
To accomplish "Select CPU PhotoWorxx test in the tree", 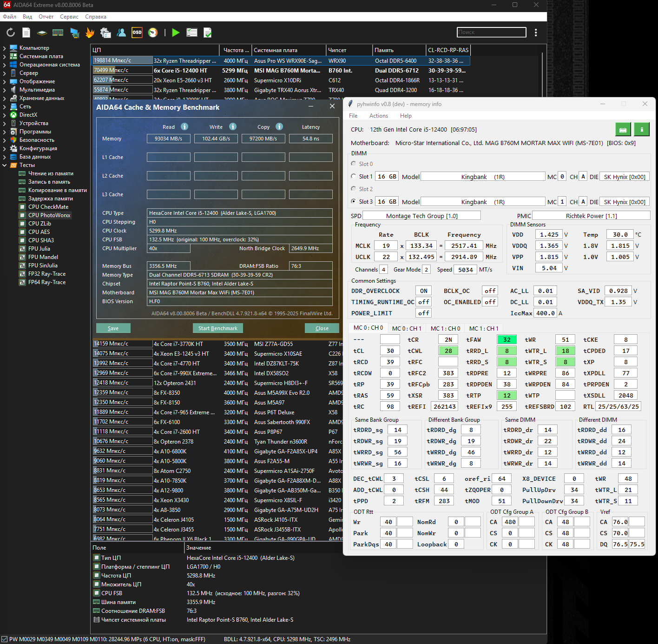I will [x=49, y=215].
